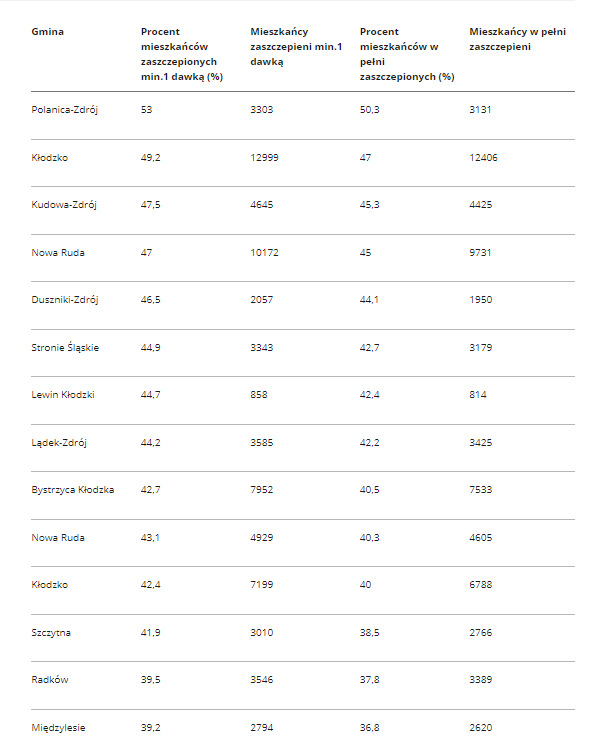The image size is (606, 748).
Task: Click the 10172 vaccinated residents value
Action: click(x=264, y=252)
